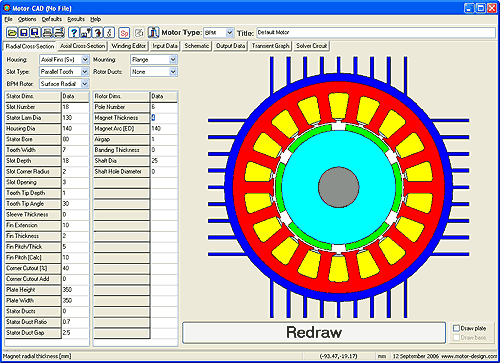Switch to the Winding Editor tab
Screen dimensions: 500x363
(x=128, y=46)
